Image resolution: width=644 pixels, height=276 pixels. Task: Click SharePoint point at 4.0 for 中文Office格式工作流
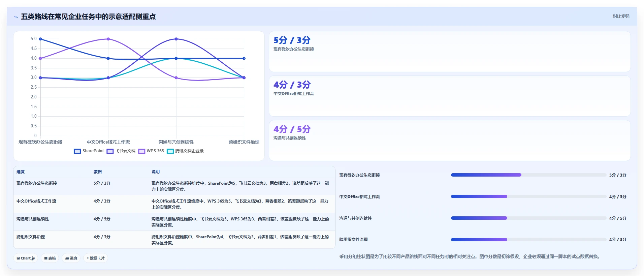108,58
